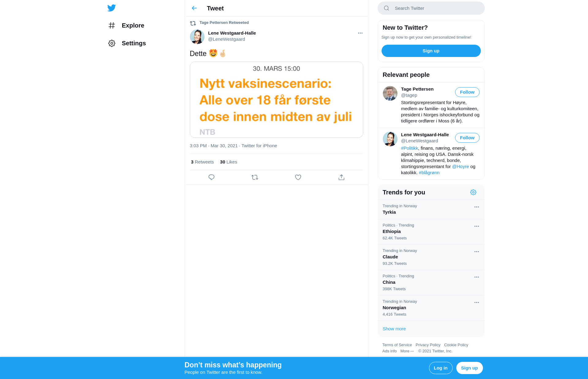Share the tweet via the share icon
Image resolution: width=588 pixels, height=379 pixels.
(x=341, y=177)
